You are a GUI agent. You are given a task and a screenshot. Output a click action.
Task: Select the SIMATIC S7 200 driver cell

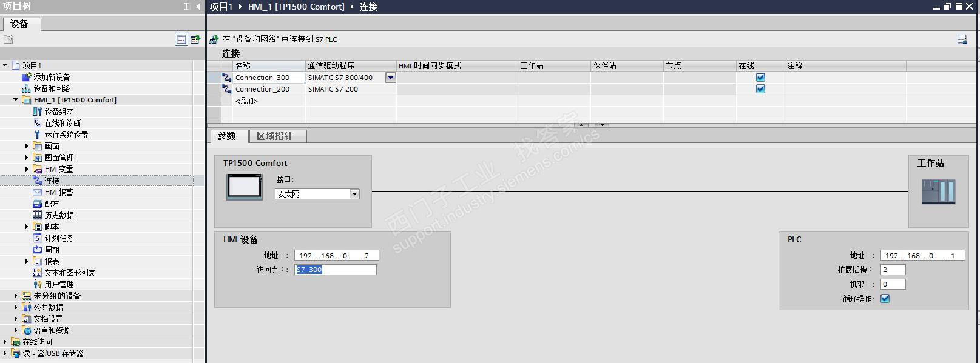click(x=351, y=89)
